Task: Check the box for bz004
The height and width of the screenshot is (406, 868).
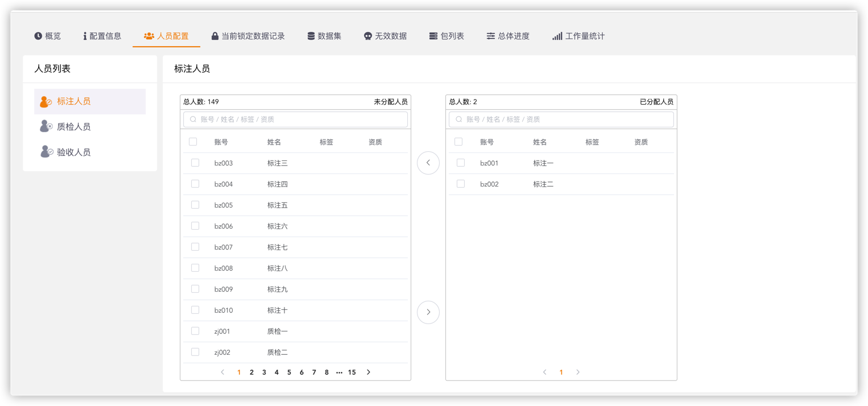Action: click(195, 184)
